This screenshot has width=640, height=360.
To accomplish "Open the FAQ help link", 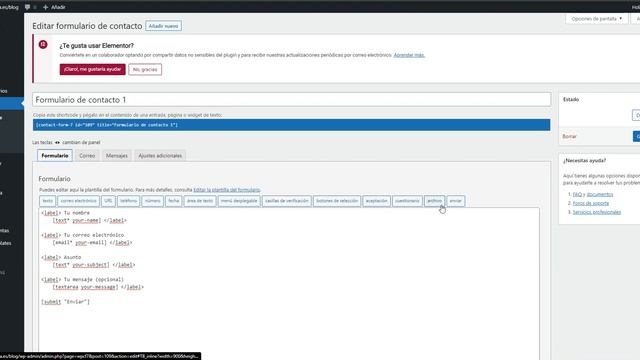I will [577, 194].
